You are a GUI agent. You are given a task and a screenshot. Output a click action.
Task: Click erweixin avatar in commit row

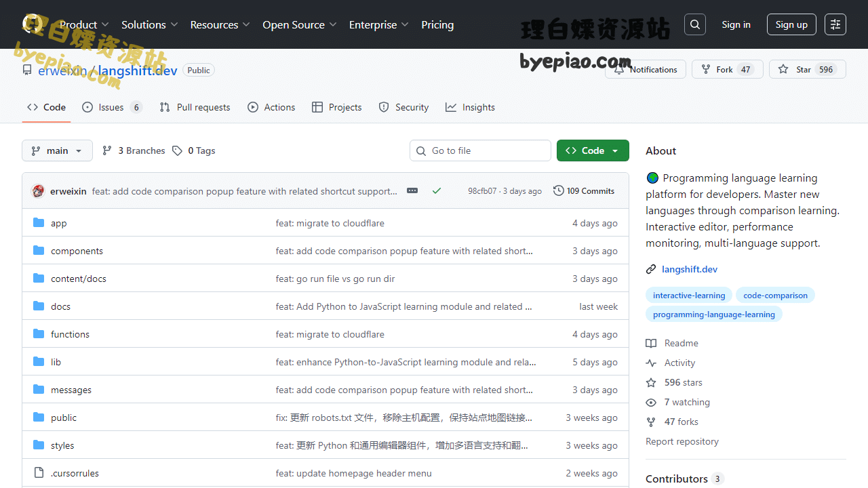38,191
